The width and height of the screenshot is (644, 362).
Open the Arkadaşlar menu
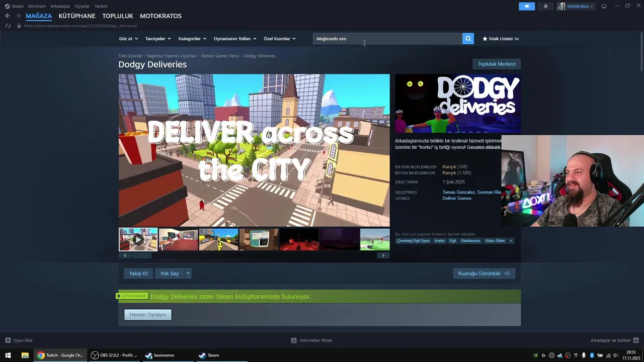pyautogui.click(x=60, y=6)
